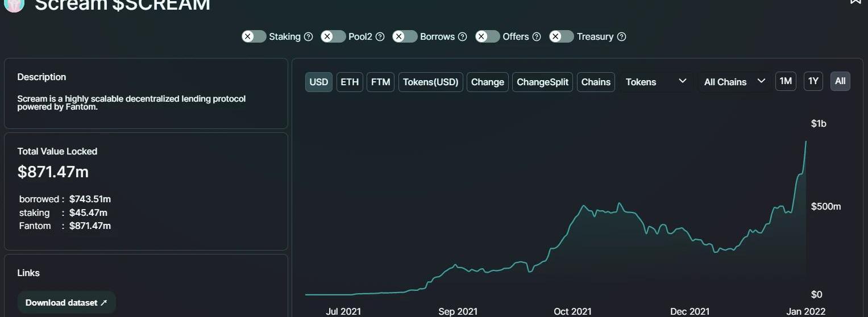
Task: Show the ChangeSplit chart view
Action: [x=542, y=82]
